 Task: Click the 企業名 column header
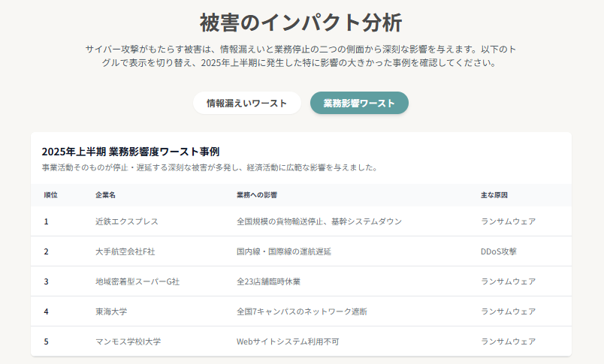click(x=105, y=195)
